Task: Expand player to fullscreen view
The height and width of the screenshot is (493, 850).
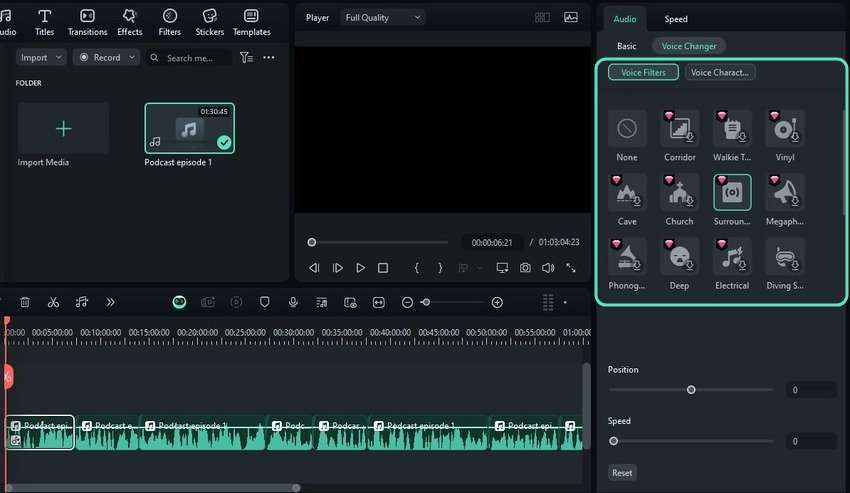Action: [571, 268]
